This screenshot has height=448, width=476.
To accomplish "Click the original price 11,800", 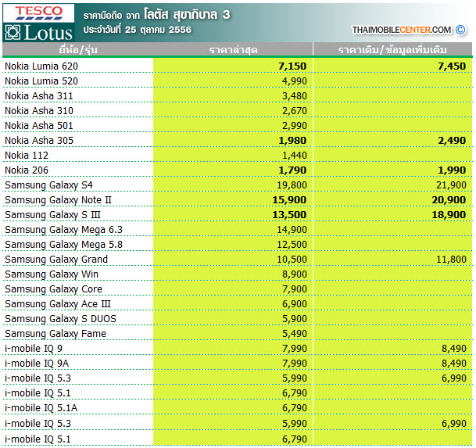I will (451, 260).
